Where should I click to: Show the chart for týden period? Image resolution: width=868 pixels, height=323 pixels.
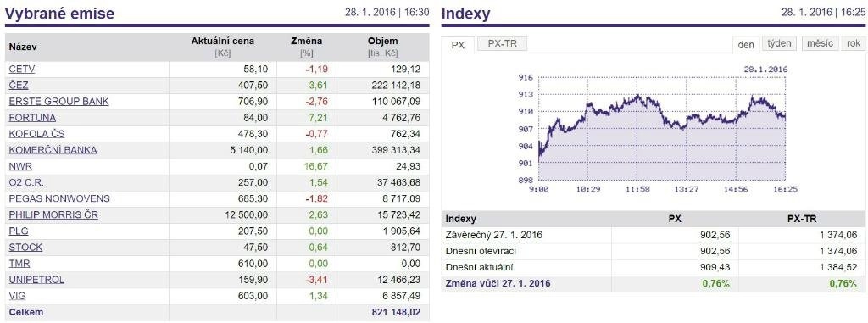point(780,43)
